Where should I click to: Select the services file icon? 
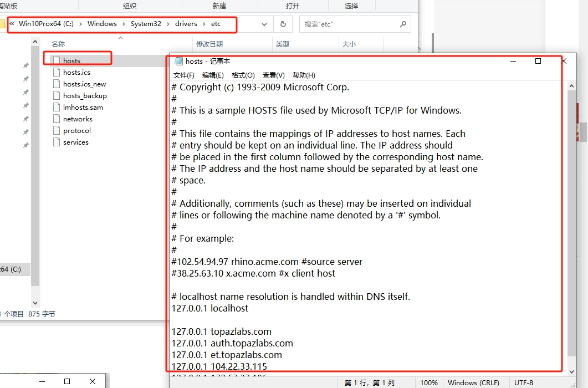56,142
